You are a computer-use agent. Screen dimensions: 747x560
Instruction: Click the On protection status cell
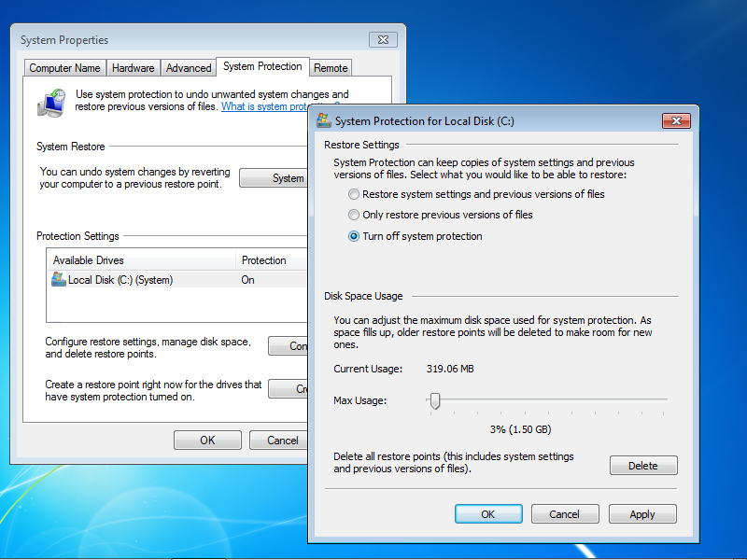pos(247,280)
